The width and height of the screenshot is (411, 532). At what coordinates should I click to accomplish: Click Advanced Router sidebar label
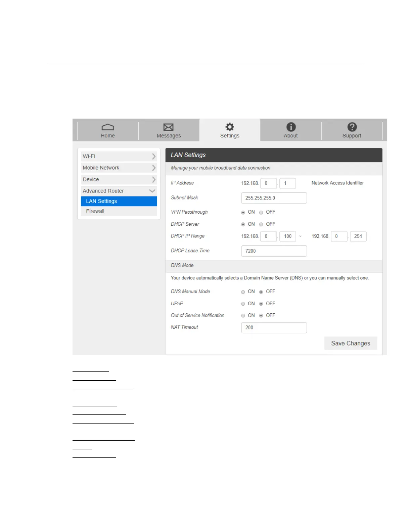pyautogui.click(x=103, y=191)
